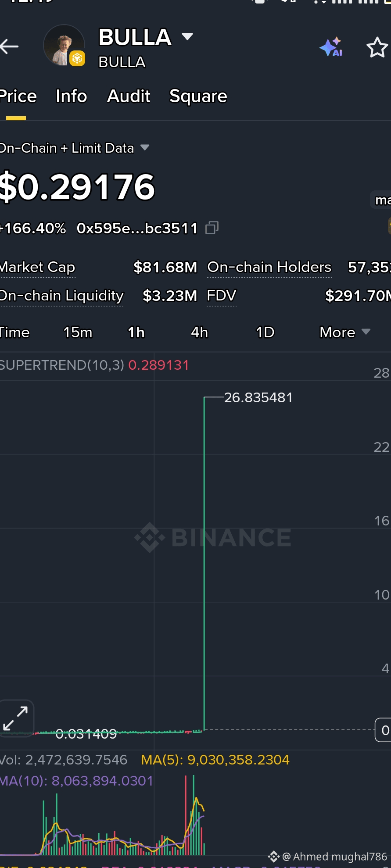Expand the BULLA token selector arrow
Screen dimensions: 391x868
(187, 36)
